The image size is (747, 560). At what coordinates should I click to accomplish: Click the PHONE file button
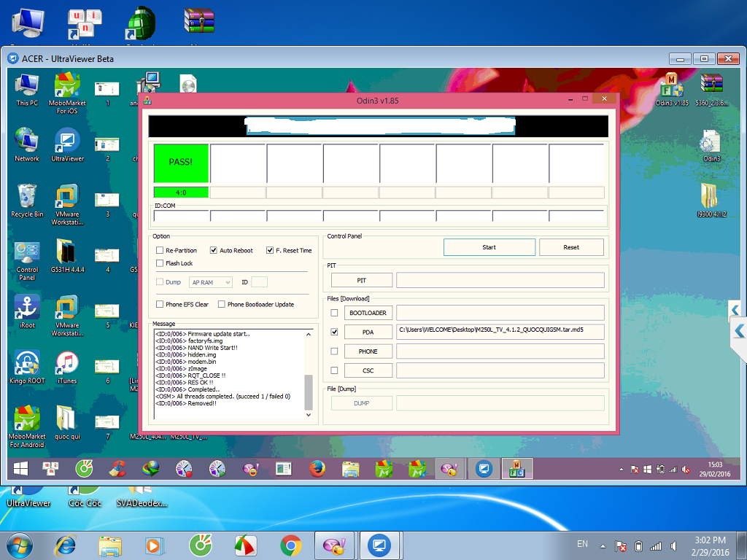click(368, 351)
